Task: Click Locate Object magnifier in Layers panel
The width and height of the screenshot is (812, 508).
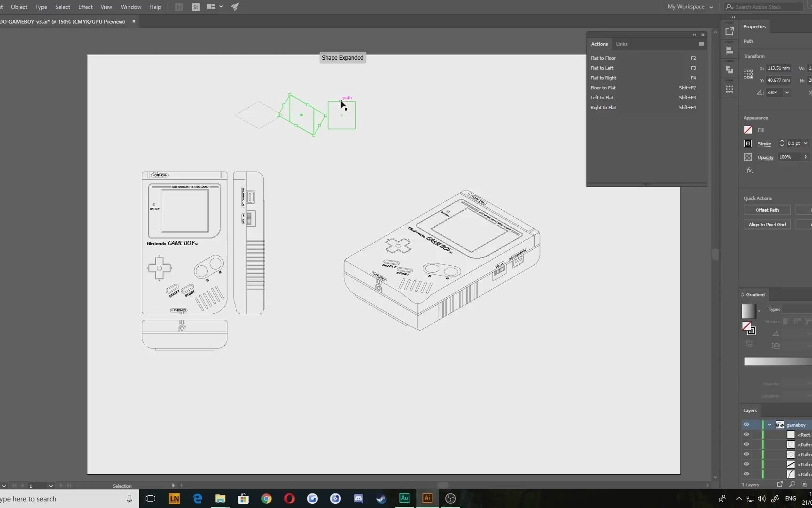Action: 792,484
